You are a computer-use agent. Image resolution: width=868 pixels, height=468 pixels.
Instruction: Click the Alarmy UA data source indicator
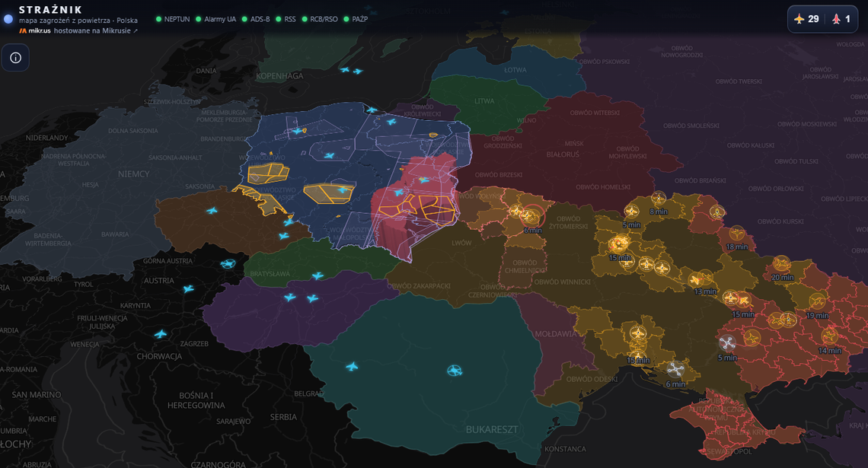[x=216, y=19]
